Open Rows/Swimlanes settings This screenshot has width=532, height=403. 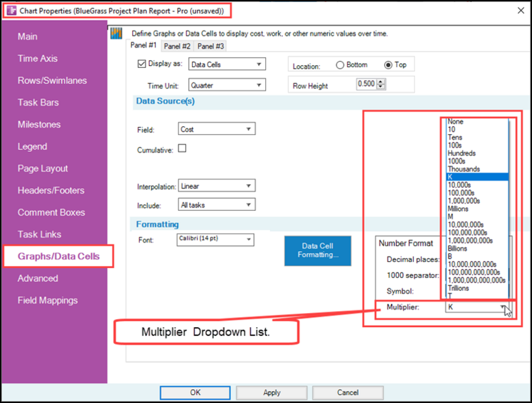[x=52, y=81]
